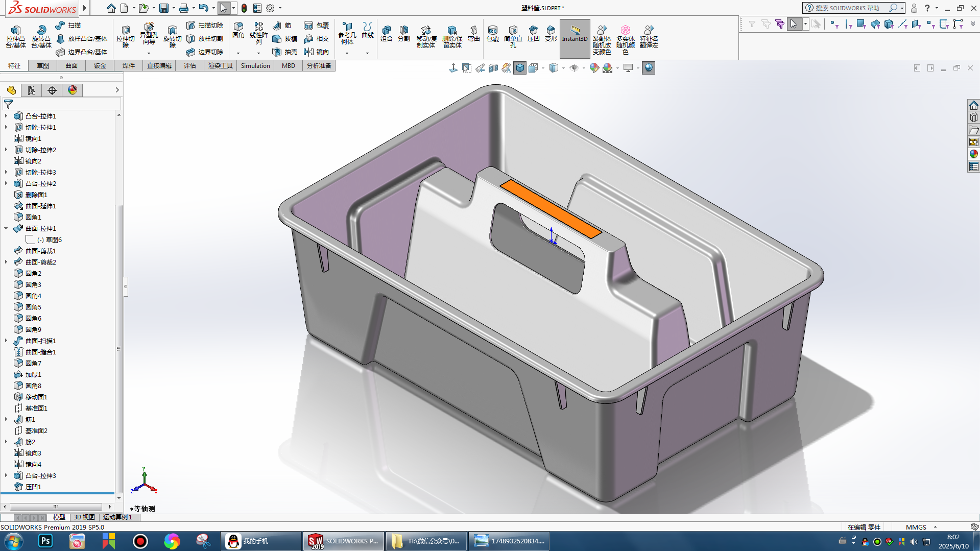Screen dimensions: 980x551
Task: Toggle RealView Graphics sphere icon
Action: (x=649, y=68)
